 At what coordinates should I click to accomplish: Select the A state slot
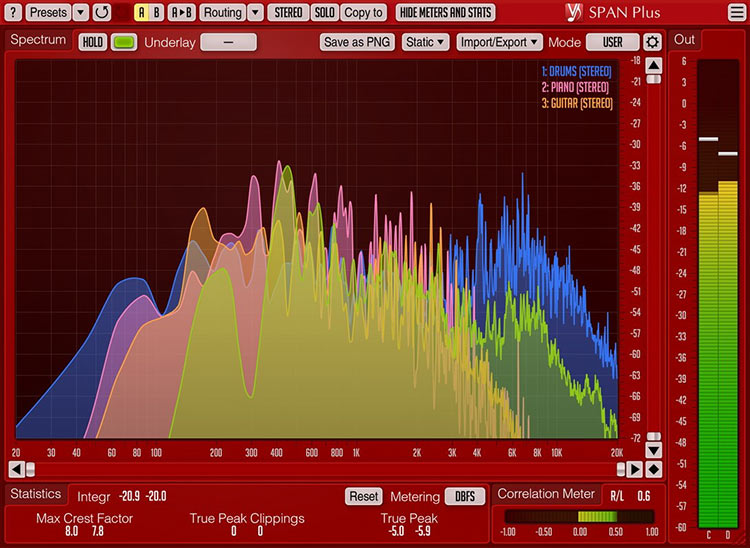click(141, 12)
